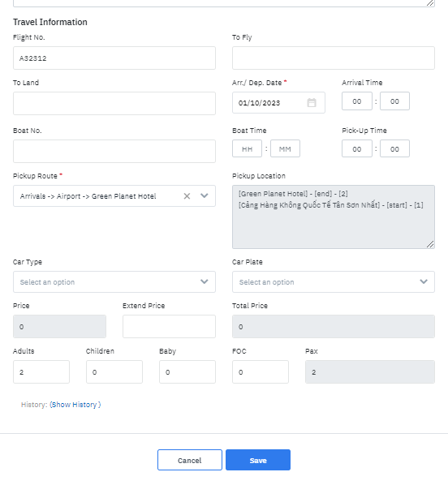
Task: Select the Pick-Up Time minutes box
Action: (394, 148)
